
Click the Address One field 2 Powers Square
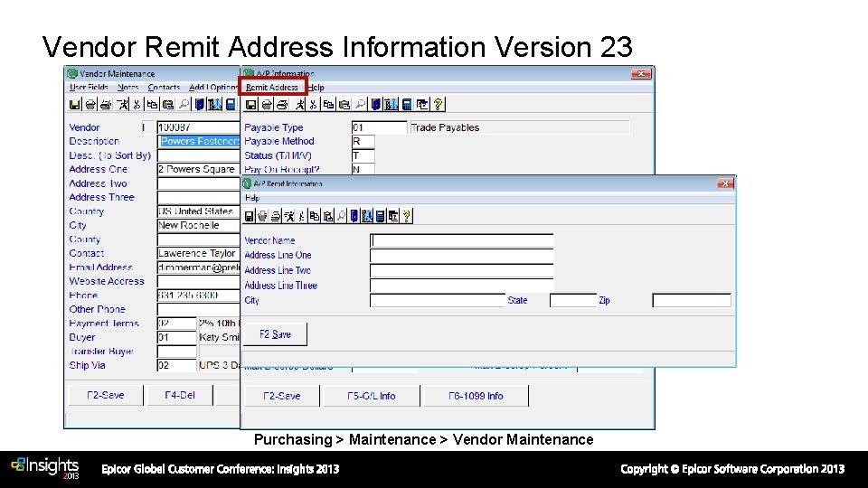198,169
